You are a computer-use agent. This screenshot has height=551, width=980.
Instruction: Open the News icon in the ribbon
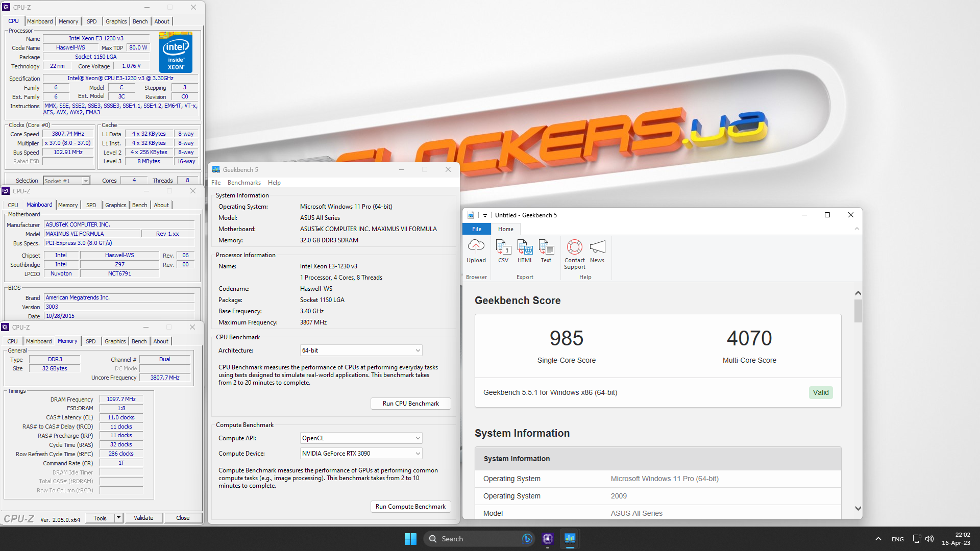(x=597, y=252)
